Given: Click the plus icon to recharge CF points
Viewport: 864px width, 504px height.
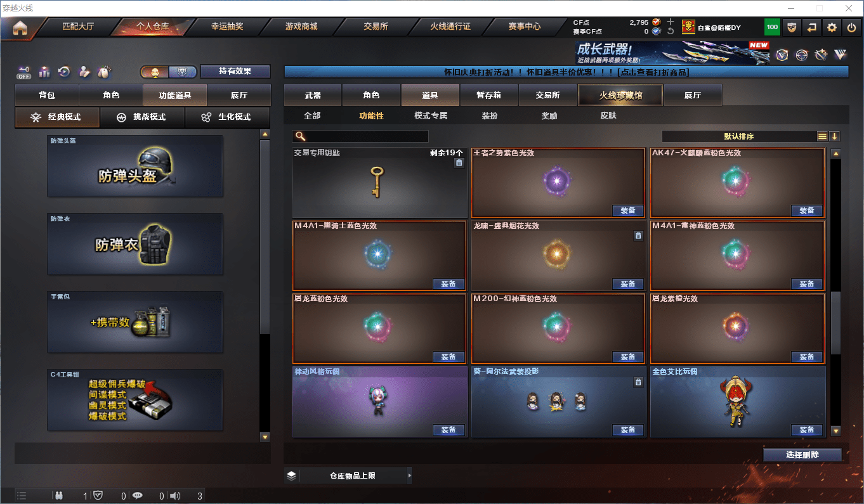Looking at the screenshot, I should point(671,22).
